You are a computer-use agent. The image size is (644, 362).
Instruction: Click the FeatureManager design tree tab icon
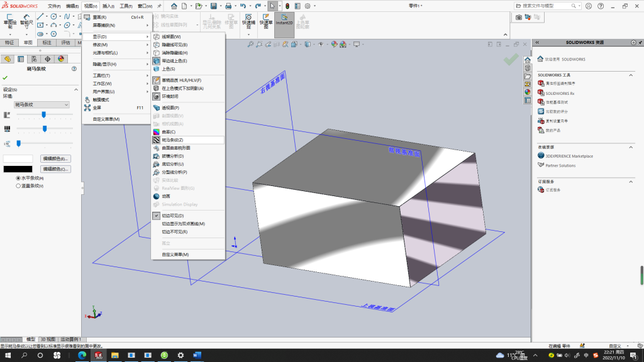pos(8,59)
